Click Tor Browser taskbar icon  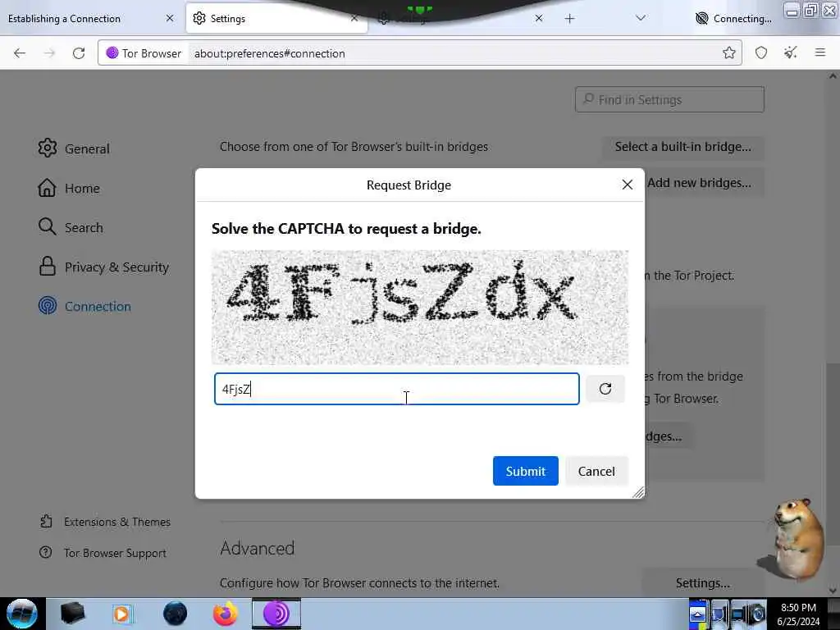(276, 614)
